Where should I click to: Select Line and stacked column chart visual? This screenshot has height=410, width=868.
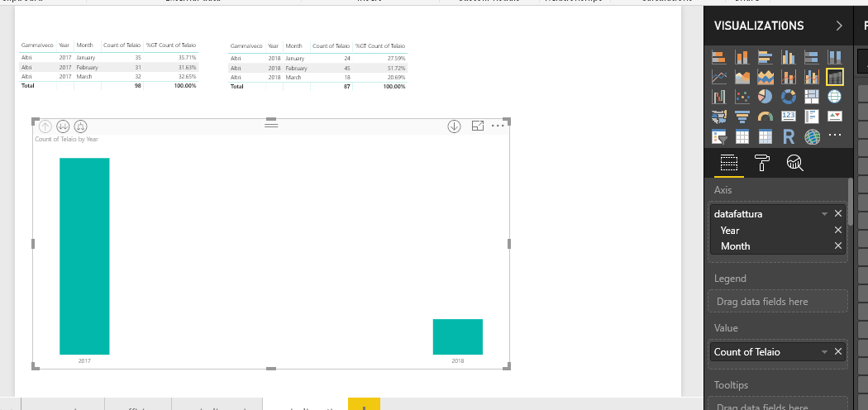point(789,77)
